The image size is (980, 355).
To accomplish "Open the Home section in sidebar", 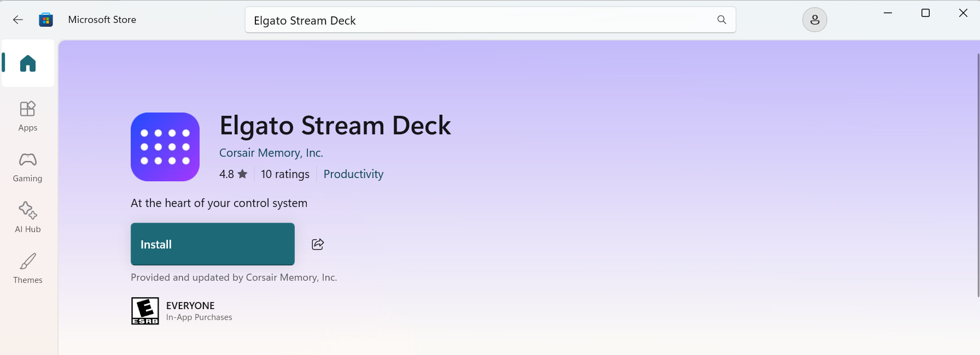I will click(28, 63).
